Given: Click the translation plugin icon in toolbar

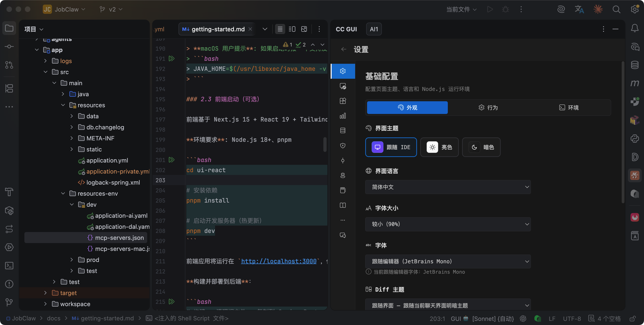Looking at the screenshot, I should click(x=579, y=9).
